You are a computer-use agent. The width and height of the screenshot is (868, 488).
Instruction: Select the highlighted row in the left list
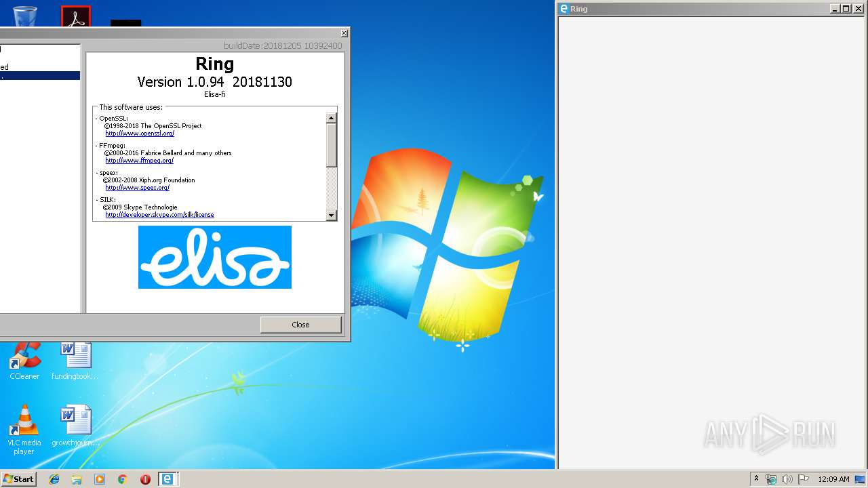(40, 76)
